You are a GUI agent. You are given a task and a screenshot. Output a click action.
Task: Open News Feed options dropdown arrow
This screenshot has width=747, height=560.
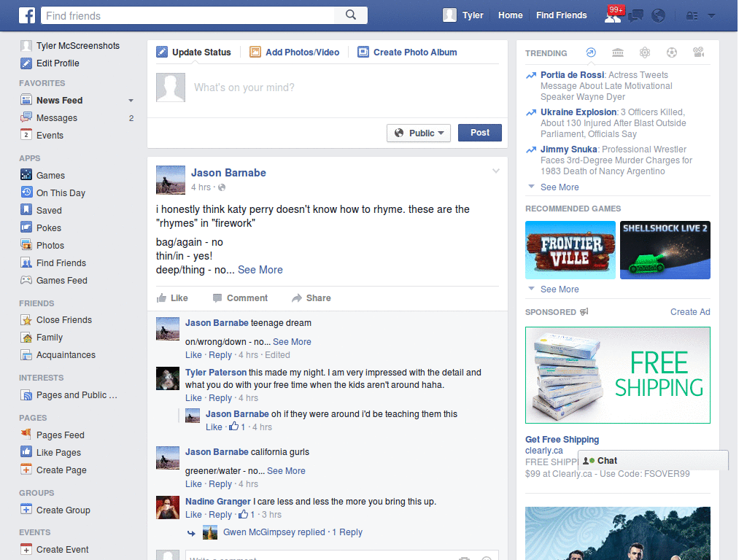[x=131, y=101]
